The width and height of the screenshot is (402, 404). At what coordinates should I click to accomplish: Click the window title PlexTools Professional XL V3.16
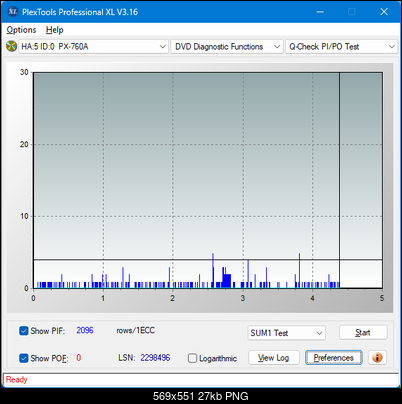(x=80, y=12)
